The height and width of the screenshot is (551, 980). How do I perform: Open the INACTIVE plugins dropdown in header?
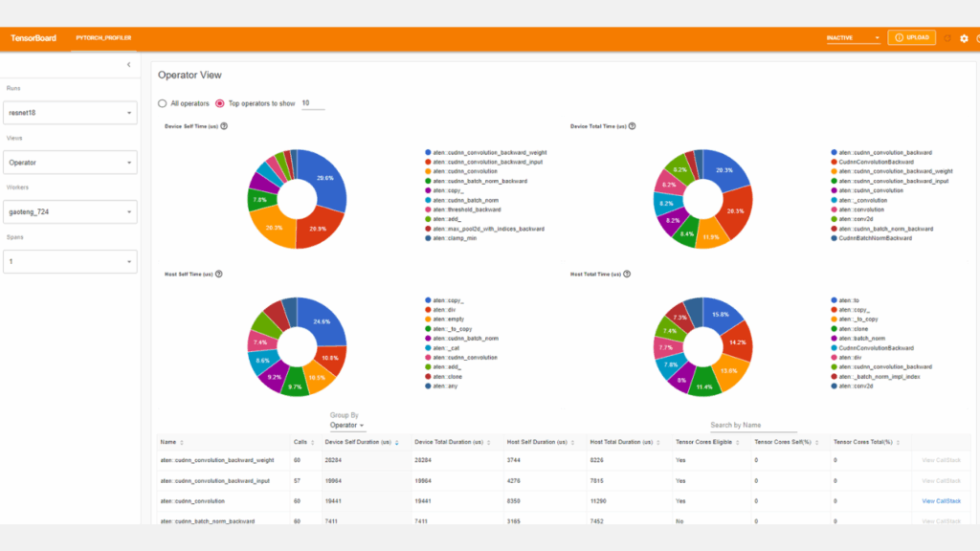853,38
